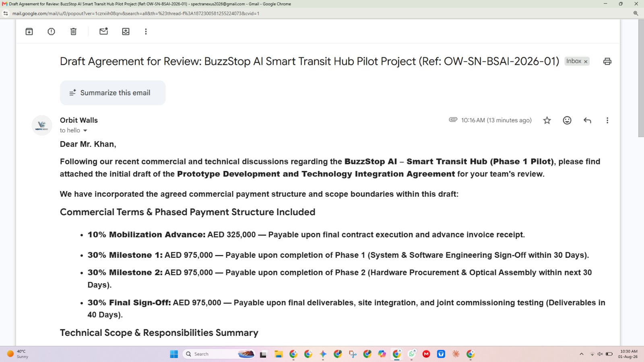
Task: Click the bold 'BuzzStop AI' text in the body
Action: [371, 161]
